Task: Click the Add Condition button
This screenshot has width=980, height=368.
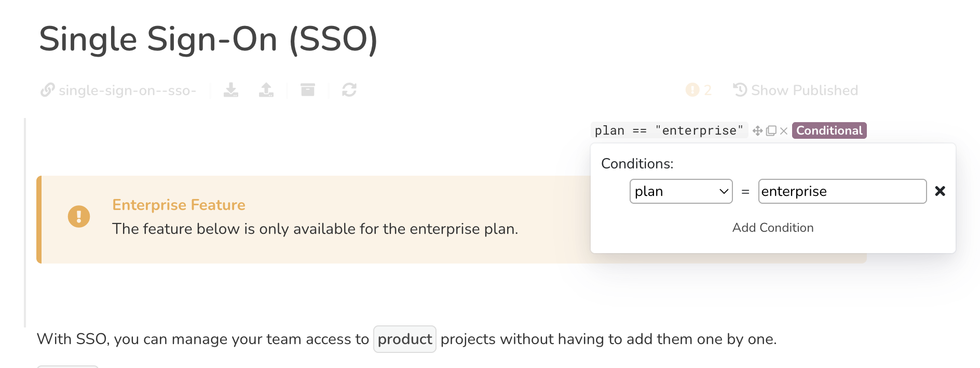Action: 772,228
